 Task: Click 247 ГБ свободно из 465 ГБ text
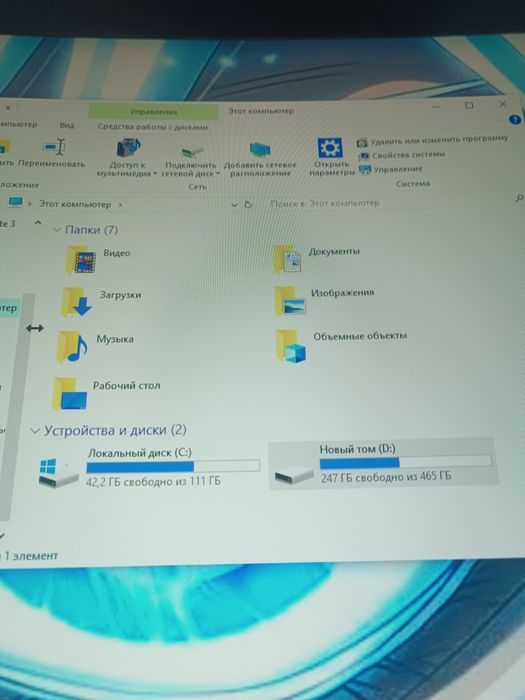pyautogui.click(x=386, y=477)
